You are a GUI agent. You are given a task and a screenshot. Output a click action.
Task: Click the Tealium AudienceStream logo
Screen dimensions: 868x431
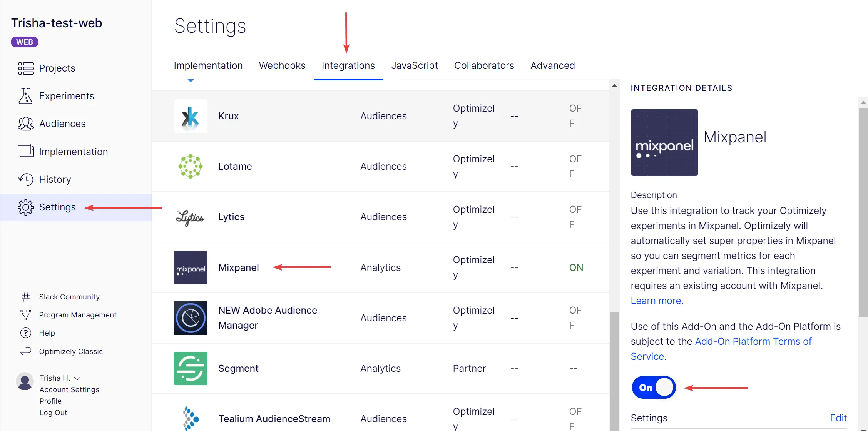click(191, 418)
